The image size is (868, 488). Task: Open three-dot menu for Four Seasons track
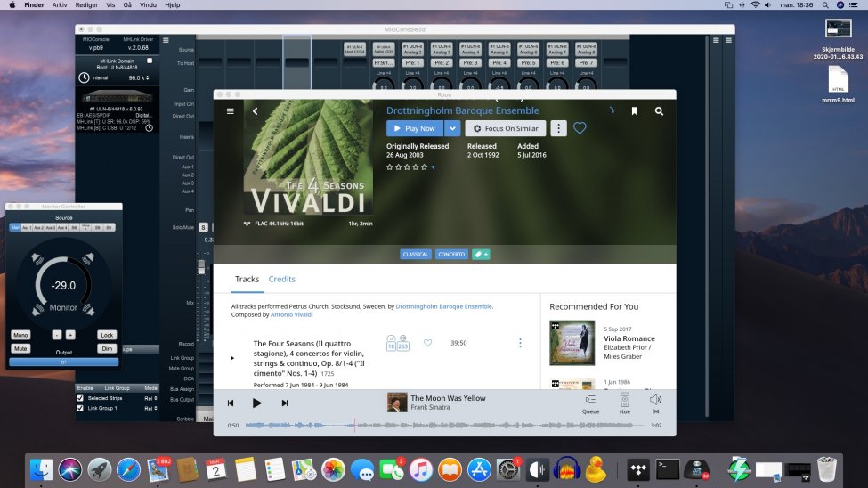click(x=520, y=343)
